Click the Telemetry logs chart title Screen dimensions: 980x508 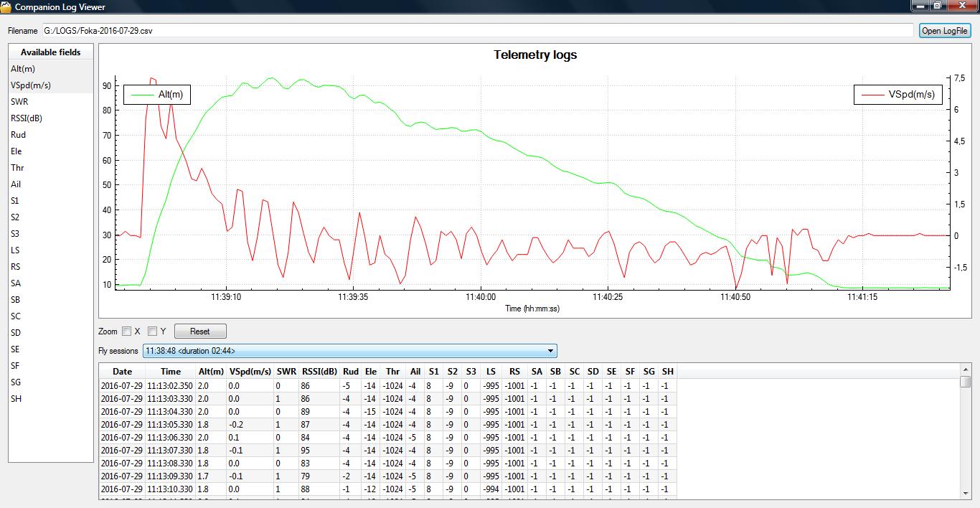(535, 55)
